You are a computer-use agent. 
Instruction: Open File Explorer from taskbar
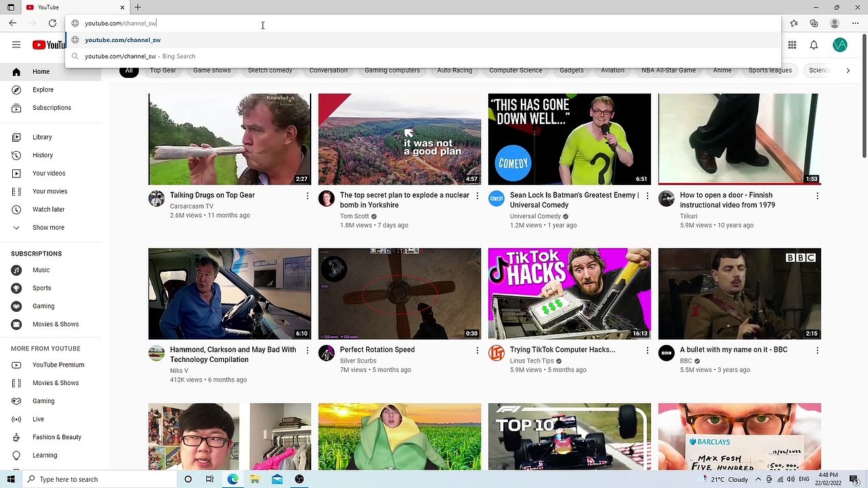tap(255, 479)
